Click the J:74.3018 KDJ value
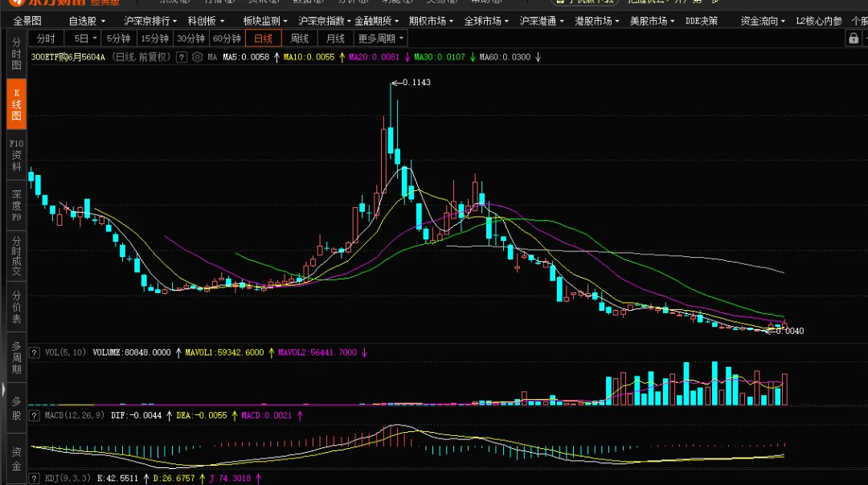868x485 pixels. [230, 479]
